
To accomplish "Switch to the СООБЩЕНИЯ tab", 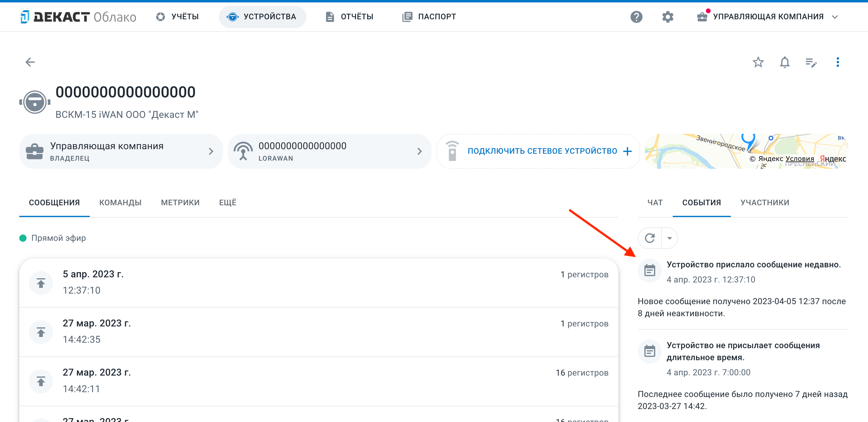I will coord(54,203).
